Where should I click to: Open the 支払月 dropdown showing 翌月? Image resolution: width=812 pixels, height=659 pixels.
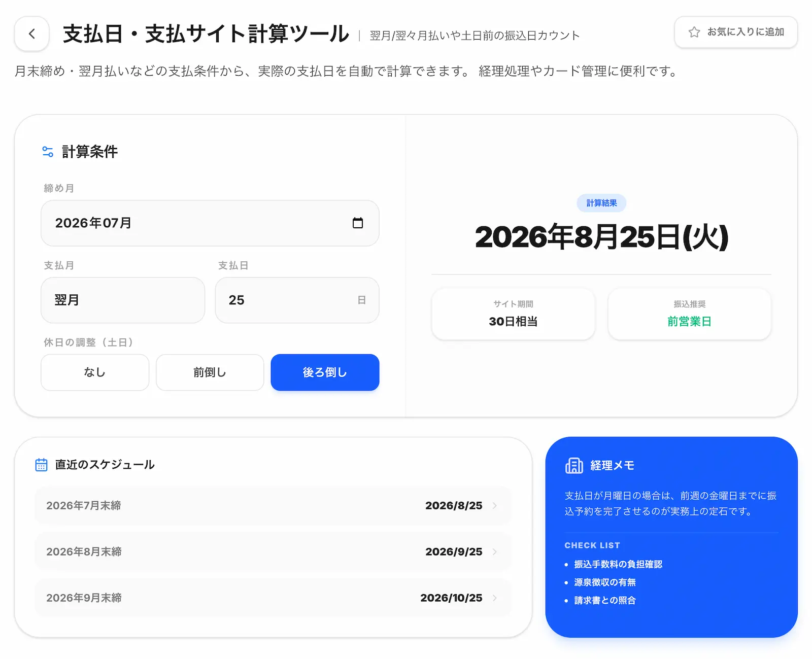[123, 300]
